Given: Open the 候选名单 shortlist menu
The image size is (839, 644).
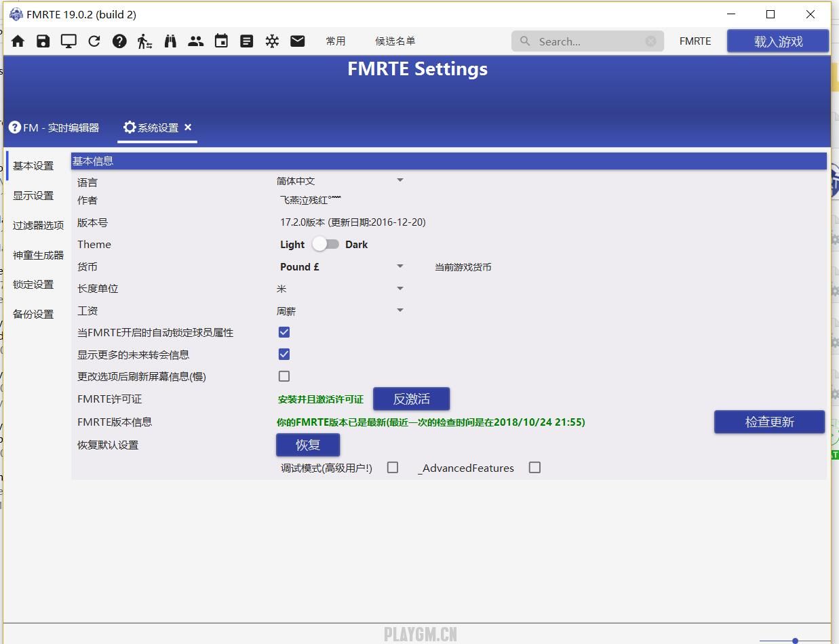Looking at the screenshot, I should click(x=395, y=41).
